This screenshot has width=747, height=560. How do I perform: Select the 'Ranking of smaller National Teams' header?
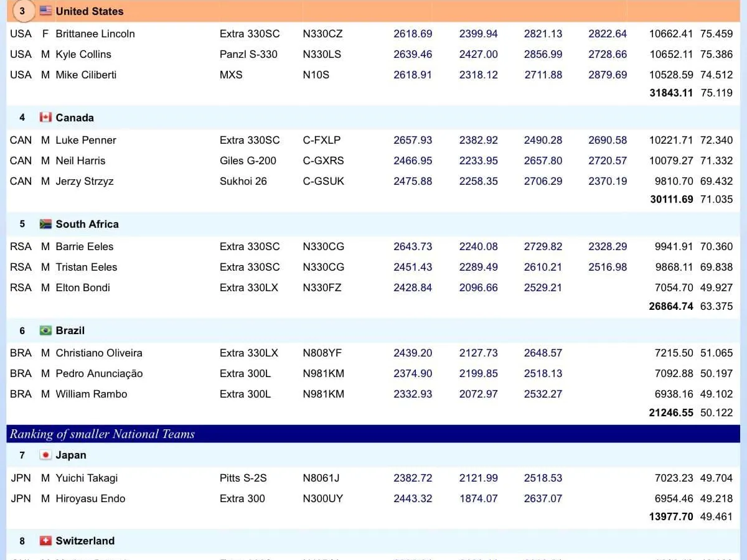click(x=103, y=434)
